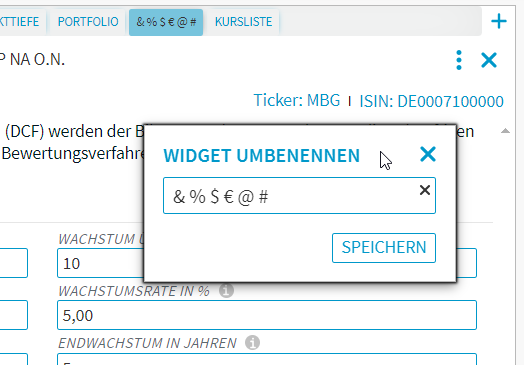This screenshot has height=365, width=524.
Task: Click the SPEICHERN button
Action: pos(384,248)
